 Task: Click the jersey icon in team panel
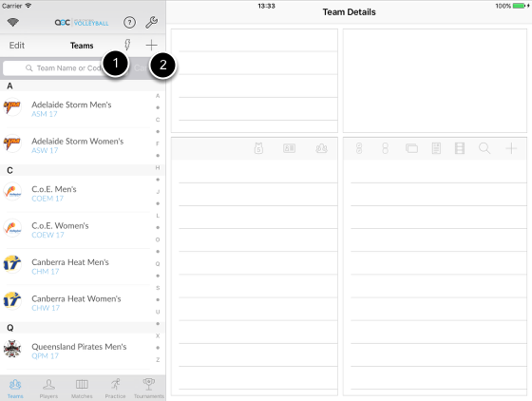[258, 148]
